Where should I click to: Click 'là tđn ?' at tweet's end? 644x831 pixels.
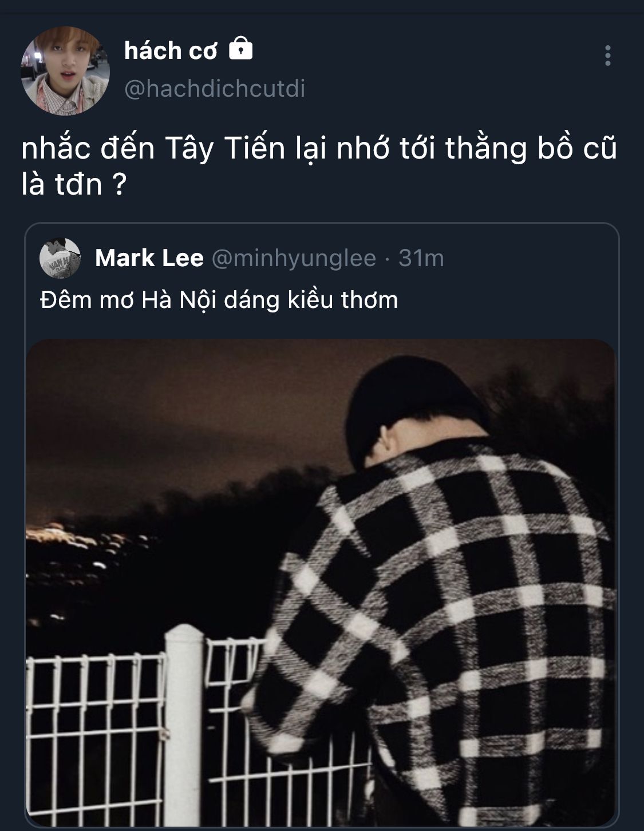73,185
